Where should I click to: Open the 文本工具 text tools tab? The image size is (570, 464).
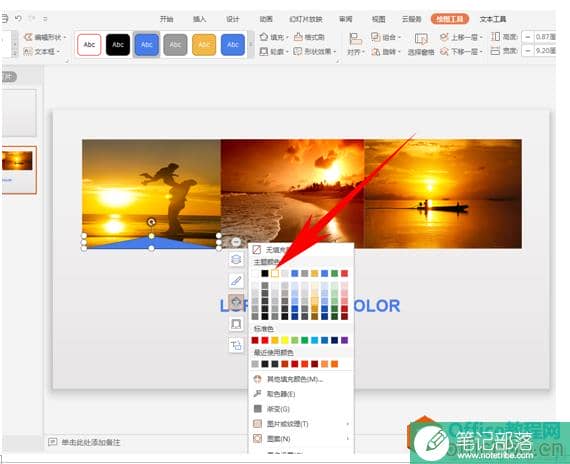[x=493, y=19]
